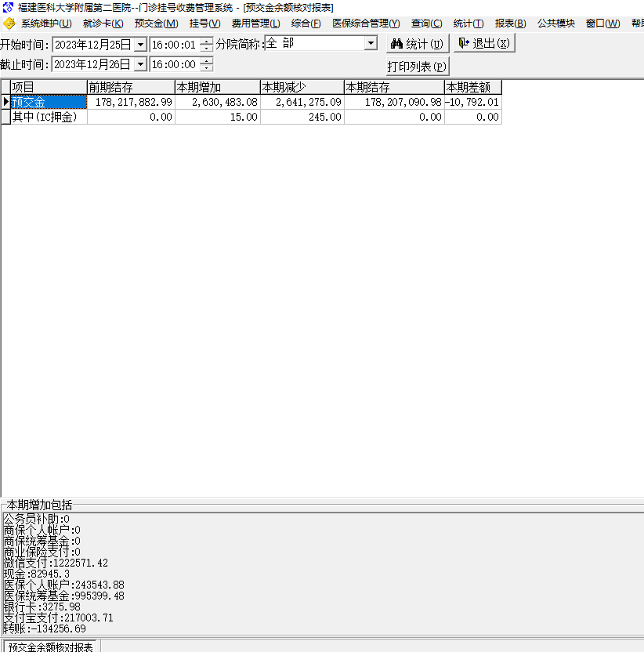Open the 综合(F) menu
Image resolution: width=644 pixels, height=652 pixels.
coord(306,24)
